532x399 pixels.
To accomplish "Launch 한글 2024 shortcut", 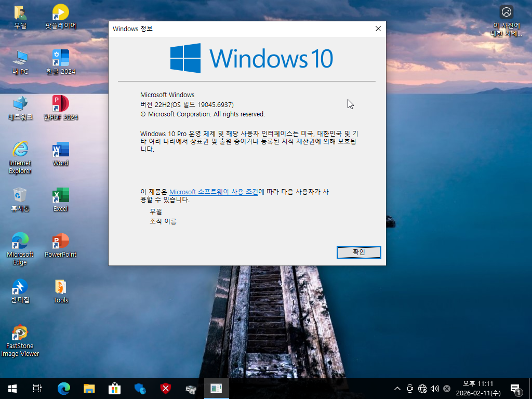I will [61, 62].
